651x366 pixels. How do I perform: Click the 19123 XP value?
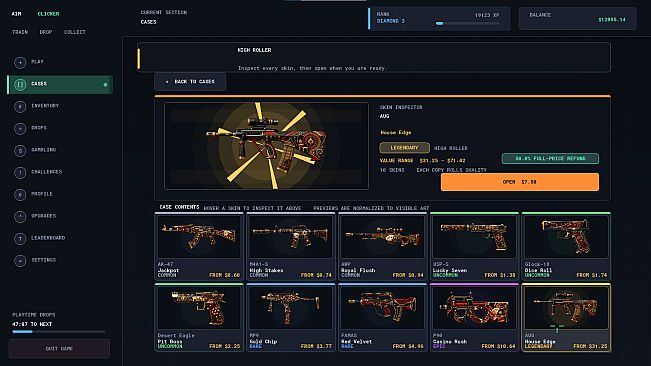(487, 15)
